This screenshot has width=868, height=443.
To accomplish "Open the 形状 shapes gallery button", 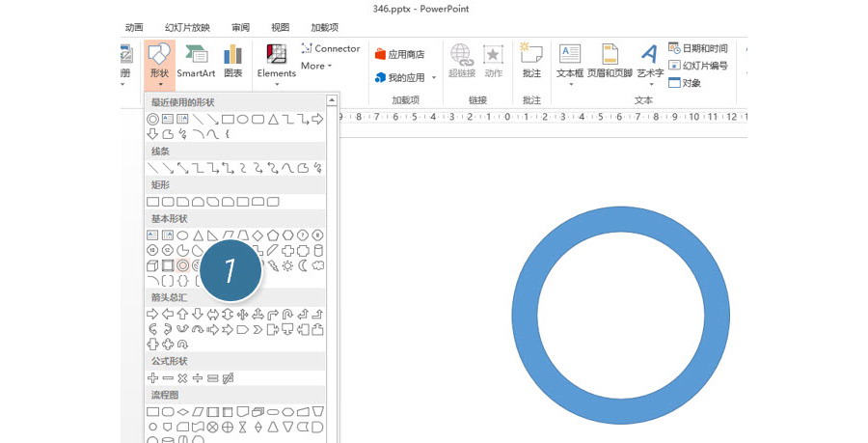I will coord(159,65).
